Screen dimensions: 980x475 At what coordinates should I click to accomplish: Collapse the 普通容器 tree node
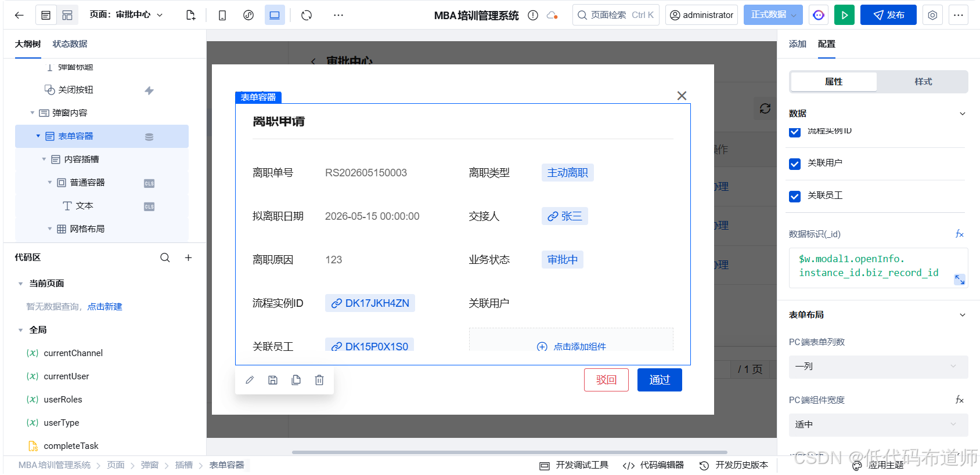click(50, 183)
